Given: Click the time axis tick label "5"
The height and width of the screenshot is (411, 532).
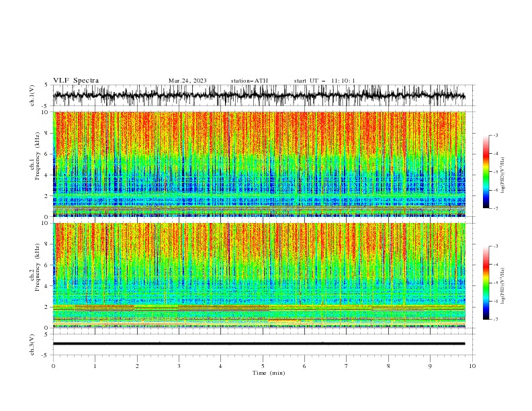Looking at the screenshot, I should click(x=263, y=366).
